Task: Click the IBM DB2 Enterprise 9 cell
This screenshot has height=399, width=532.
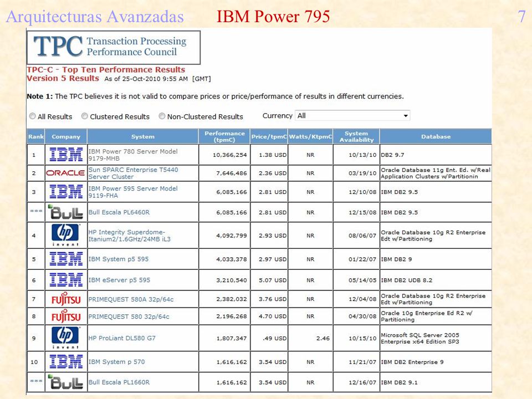Action: (412, 362)
